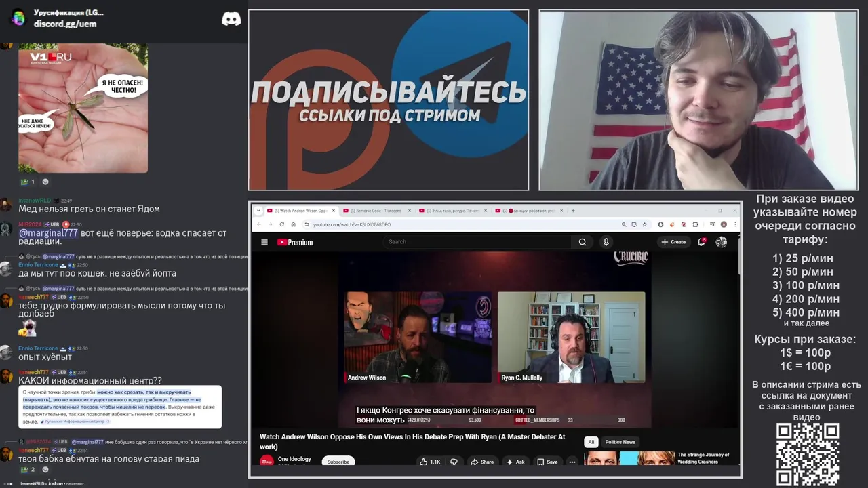Image resolution: width=868 pixels, height=488 pixels.
Task: Click the YouTube search magnifier button
Action: (x=583, y=242)
